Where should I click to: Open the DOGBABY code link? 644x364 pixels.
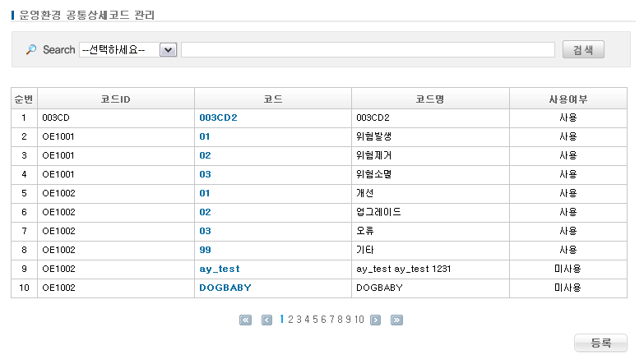coord(225,288)
